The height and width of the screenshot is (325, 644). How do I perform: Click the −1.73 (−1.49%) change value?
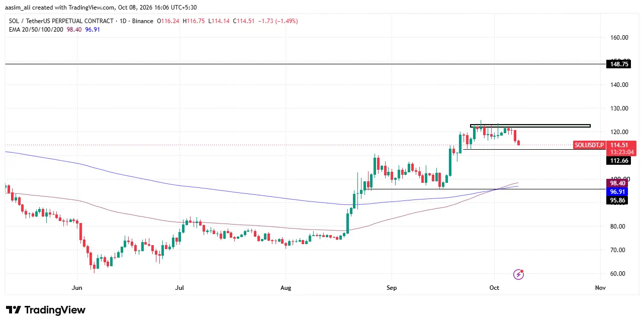point(278,21)
